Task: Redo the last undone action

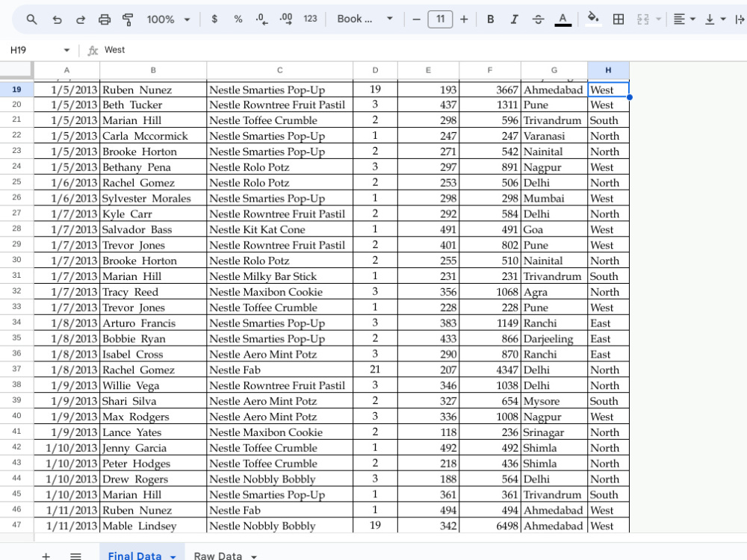Action: (81, 19)
